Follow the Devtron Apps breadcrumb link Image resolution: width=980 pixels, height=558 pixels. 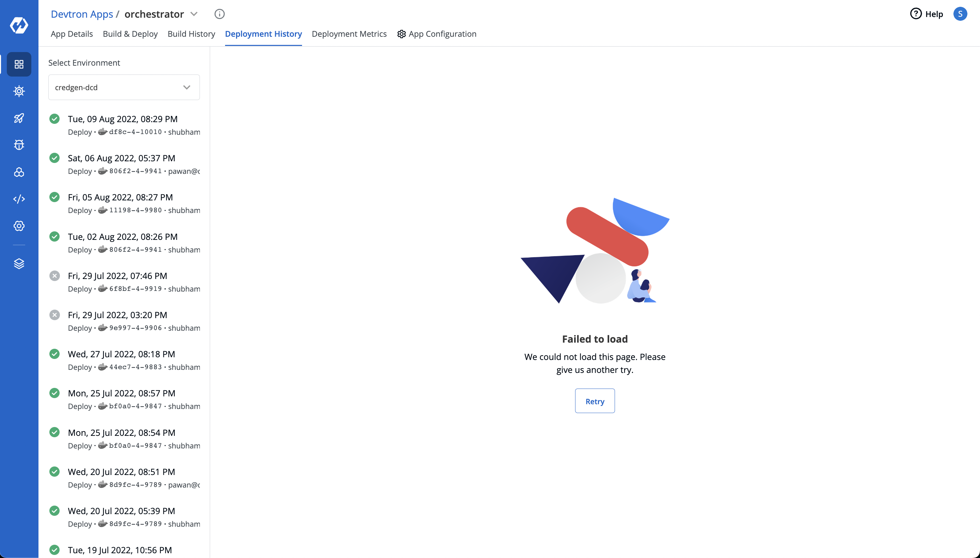[82, 14]
